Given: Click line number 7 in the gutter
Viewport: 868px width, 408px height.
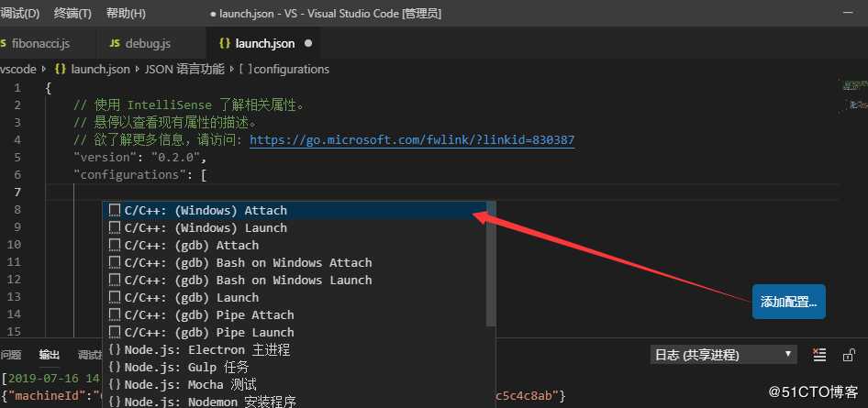Looking at the screenshot, I should 17,192.
